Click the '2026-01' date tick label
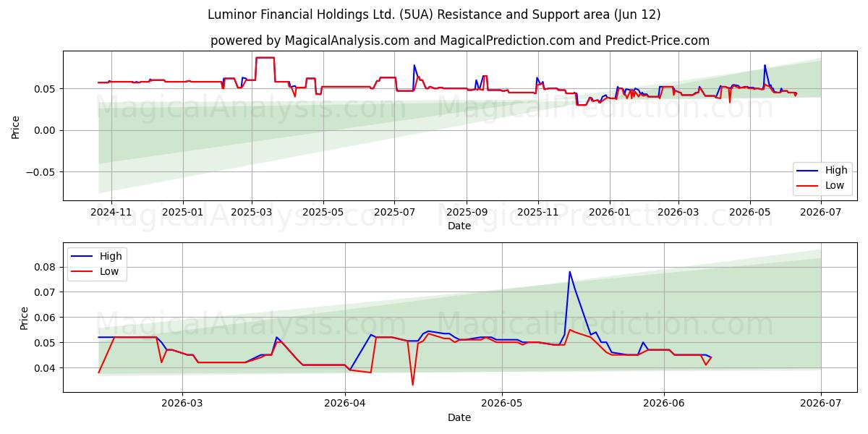This screenshot has width=868, height=434. point(609,212)
